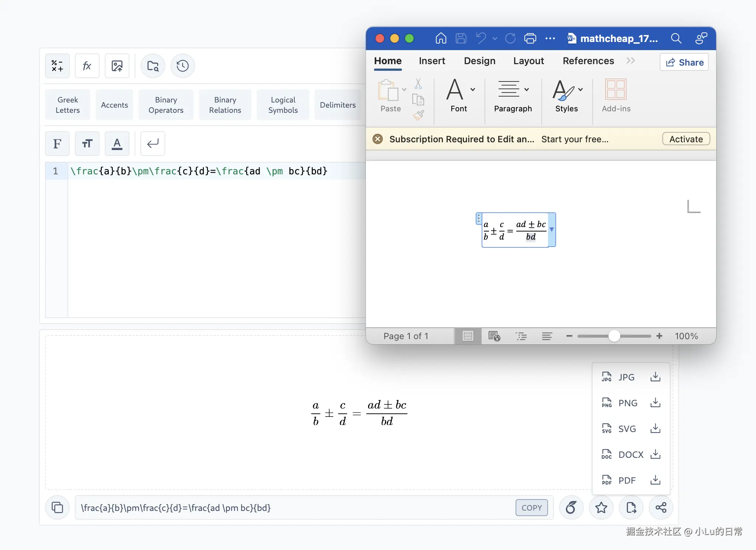Select the Binary Operators category tab
Image resolution: width=756 pixels, height=550 pixels.
tap(166, 105)
